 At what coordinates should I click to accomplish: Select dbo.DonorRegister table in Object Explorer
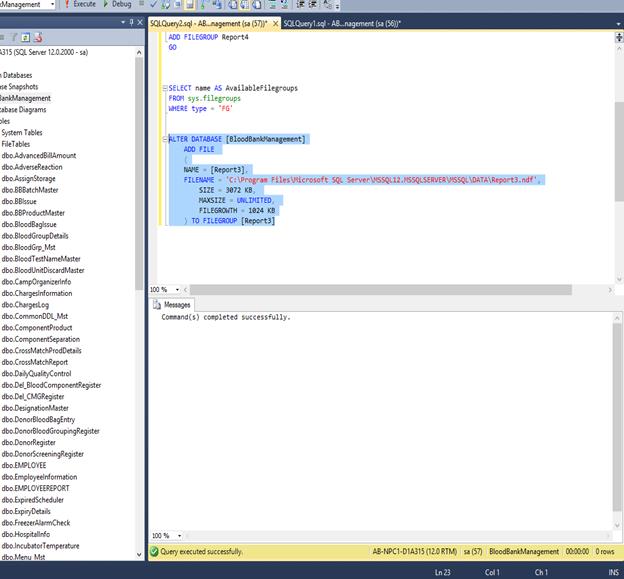29,442
